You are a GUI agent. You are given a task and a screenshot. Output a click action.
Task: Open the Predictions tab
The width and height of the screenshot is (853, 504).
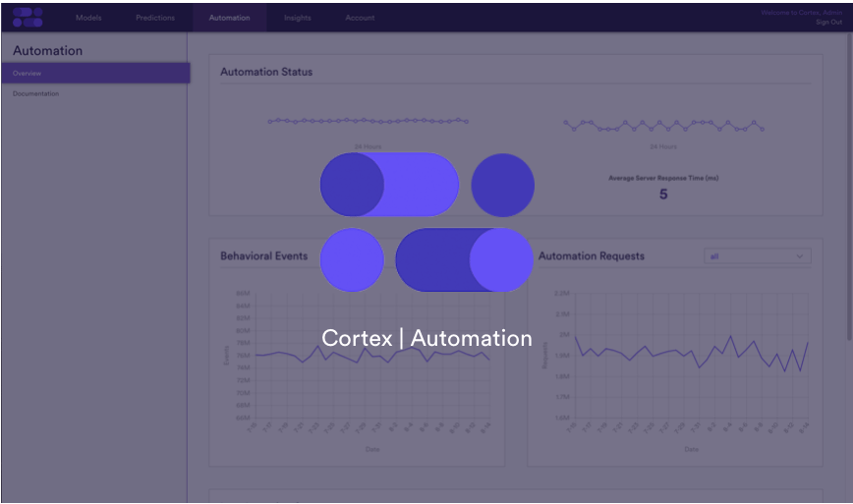click(x=155, y=18)
